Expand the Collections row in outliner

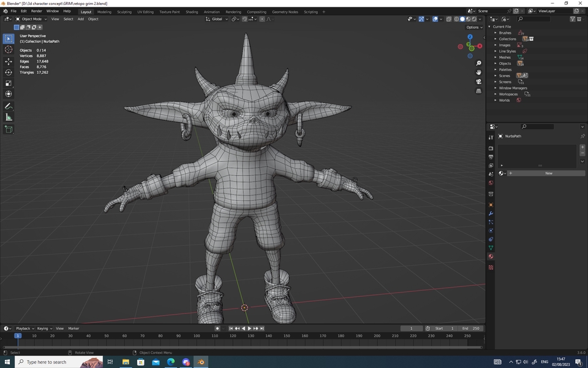click(x=496, y=39)
